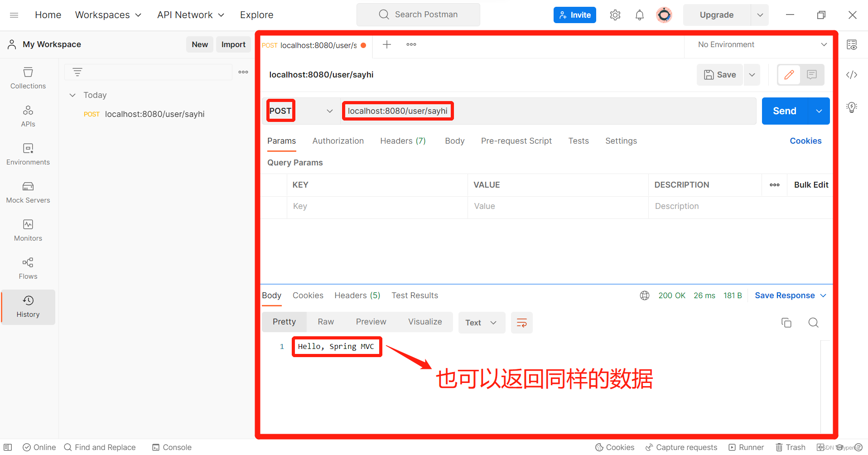Open the Explore page
The width and height of the screenshot is (868, 455).
pos(257,15)
